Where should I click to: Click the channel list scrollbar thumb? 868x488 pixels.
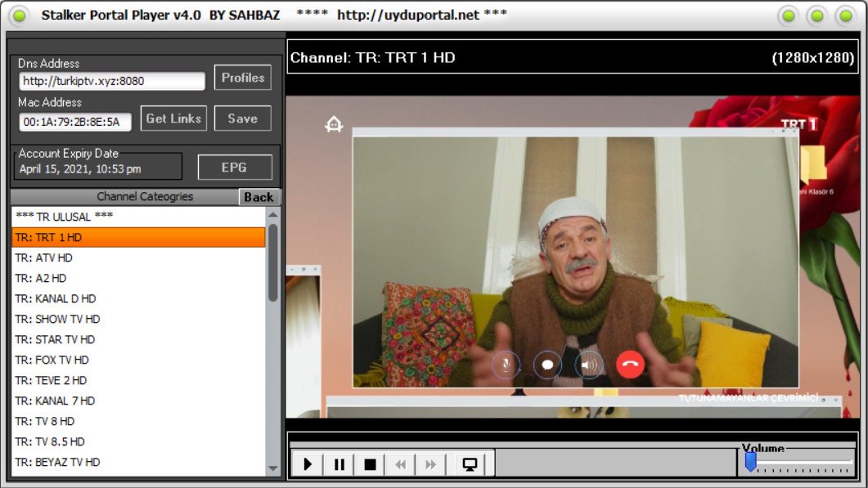[x=273, y=262]
